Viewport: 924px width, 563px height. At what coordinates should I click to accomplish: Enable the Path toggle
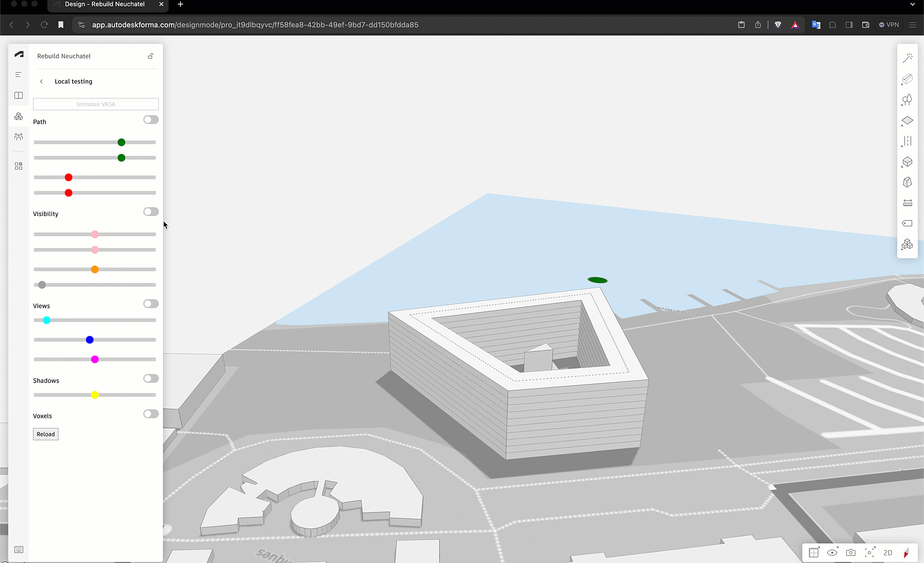[151, 120]
